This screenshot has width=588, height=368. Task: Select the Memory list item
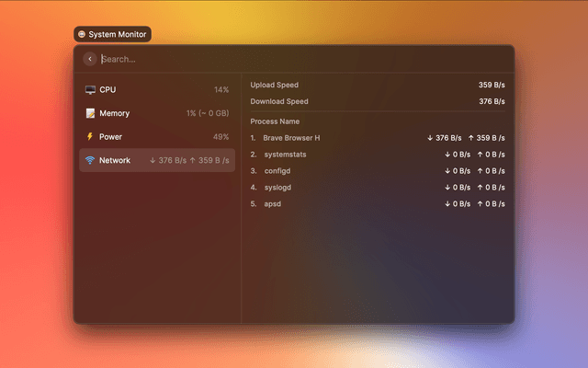[x=157, y=113]
